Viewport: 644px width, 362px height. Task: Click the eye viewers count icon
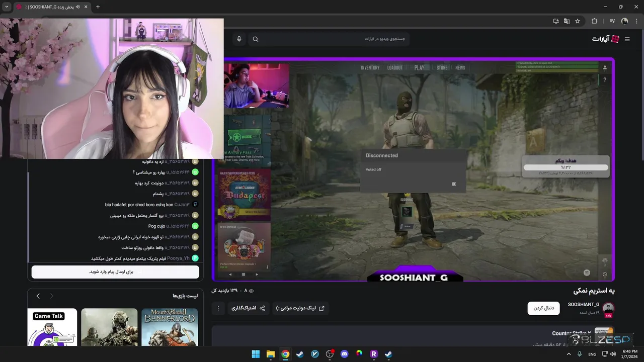[x=252, y=291]
